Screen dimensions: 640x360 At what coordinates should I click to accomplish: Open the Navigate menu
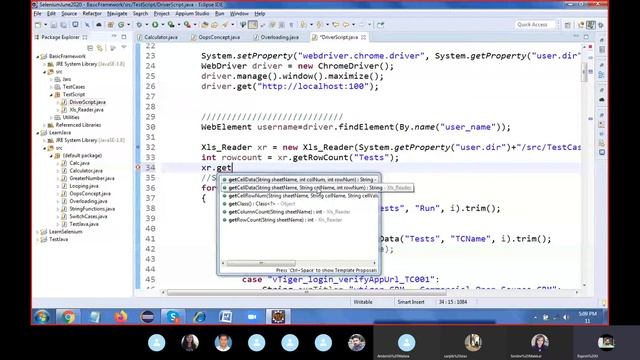(117, 13)
